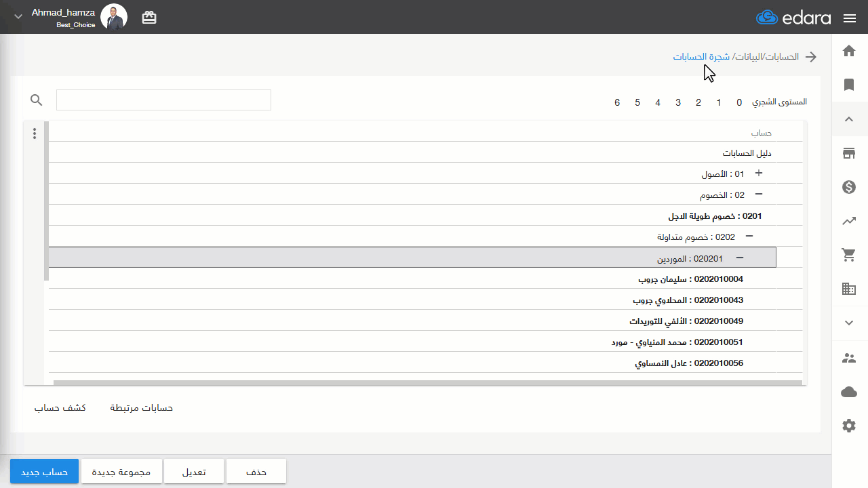The width and height of the screenshot is (868, 488).
Task: Click the مجموعة جديدة button
Action: click(121, 472)
